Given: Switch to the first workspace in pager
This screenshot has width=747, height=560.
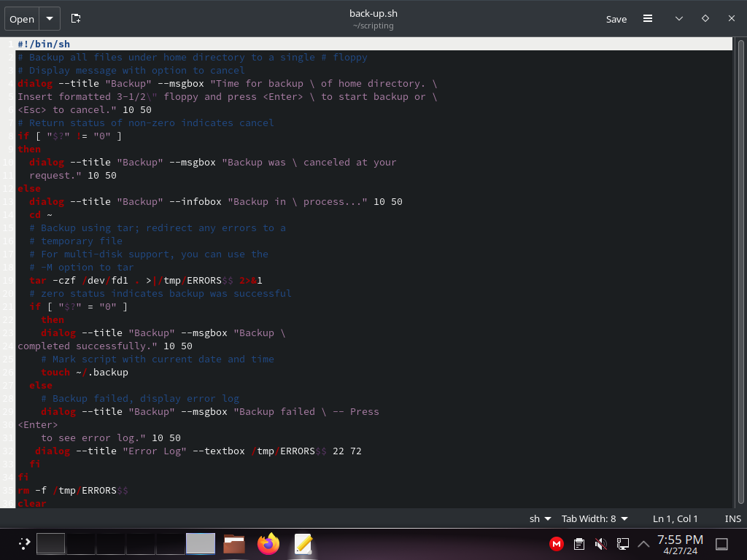Looking at the screenshot, I should [x=51, y=544].
